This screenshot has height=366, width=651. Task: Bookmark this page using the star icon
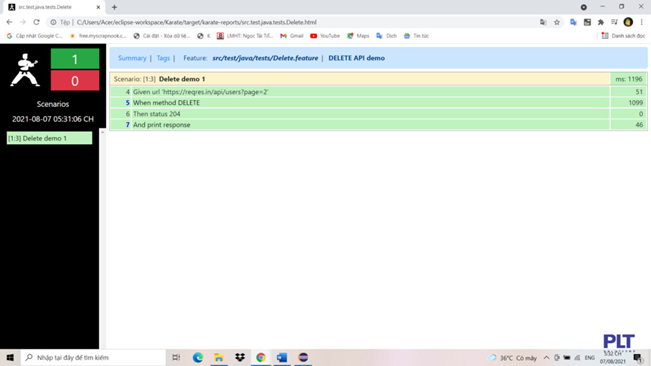point(557,22)
